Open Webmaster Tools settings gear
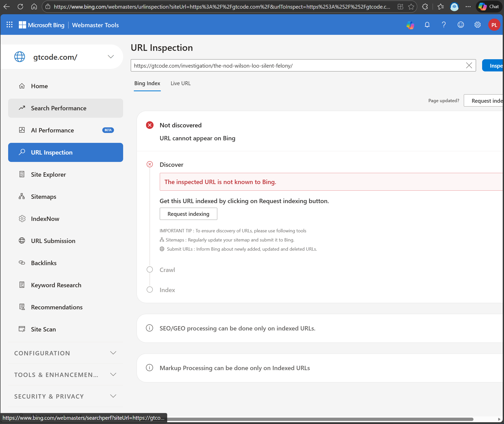 click(x=478, y=25)
